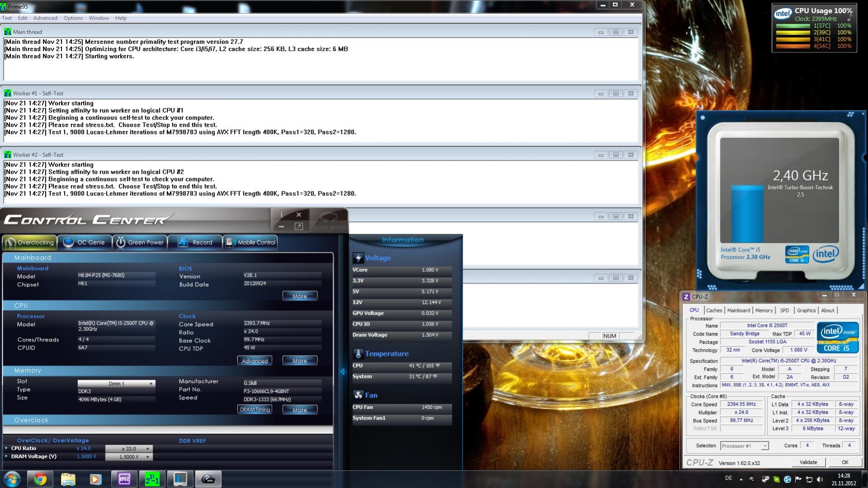868x488 pixels.
Task: Click the Control Center info 'i' icon
Action: coord(281,214)
